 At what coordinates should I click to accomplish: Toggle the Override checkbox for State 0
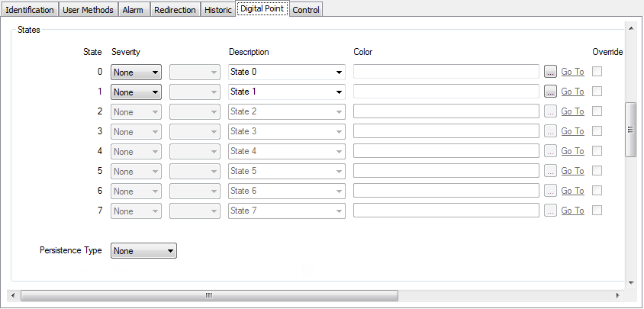pos(597,72)
